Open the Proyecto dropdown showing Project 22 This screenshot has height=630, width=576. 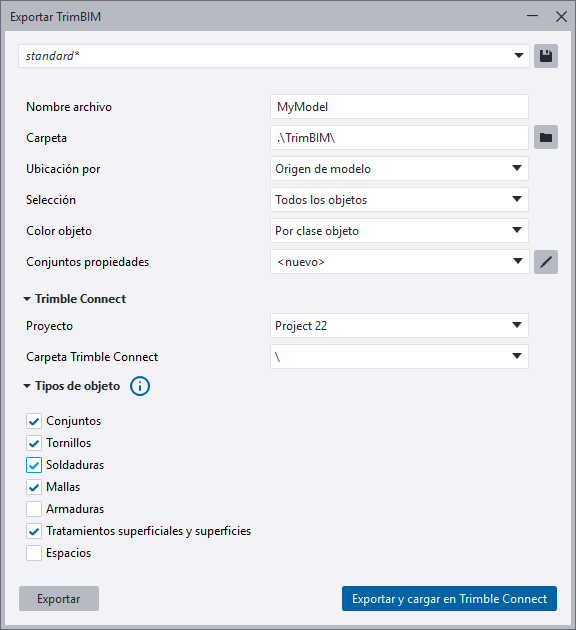click(x=399, y=326)
